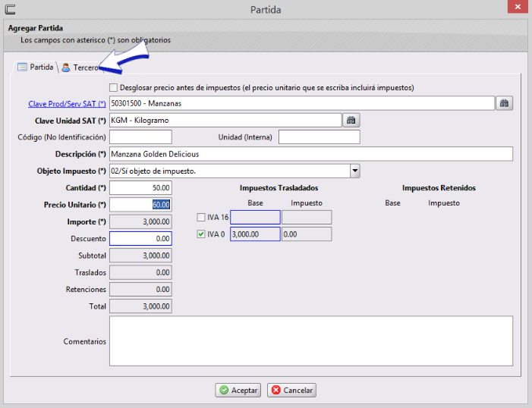Click the Unidad (Interna) input field
532x408 pixels.
coord(319,137)
